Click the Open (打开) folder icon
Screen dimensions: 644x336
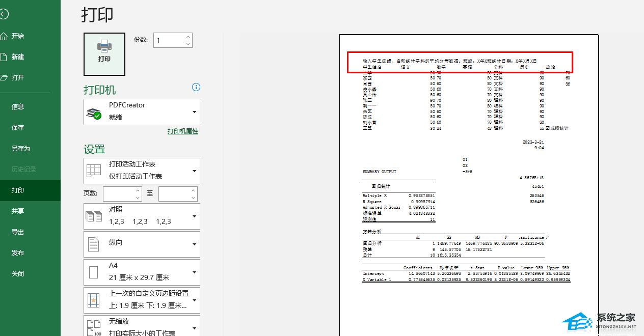pyautogui.click(x=4, y=78)
